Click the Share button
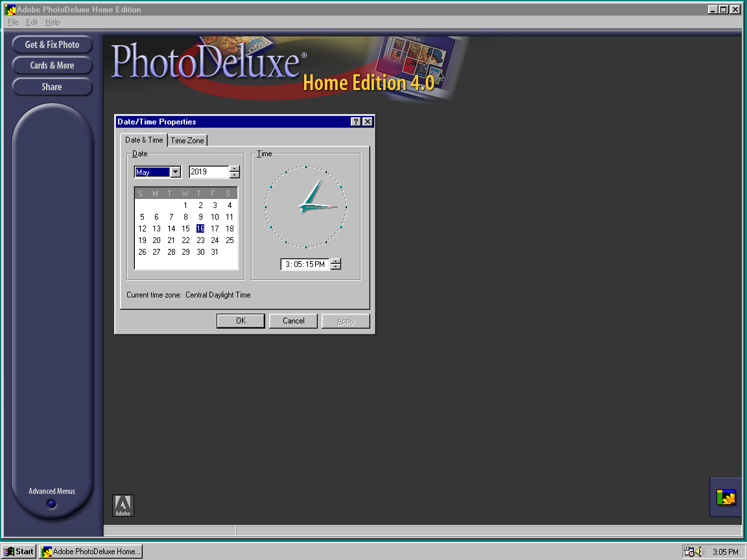 (52, 87)
